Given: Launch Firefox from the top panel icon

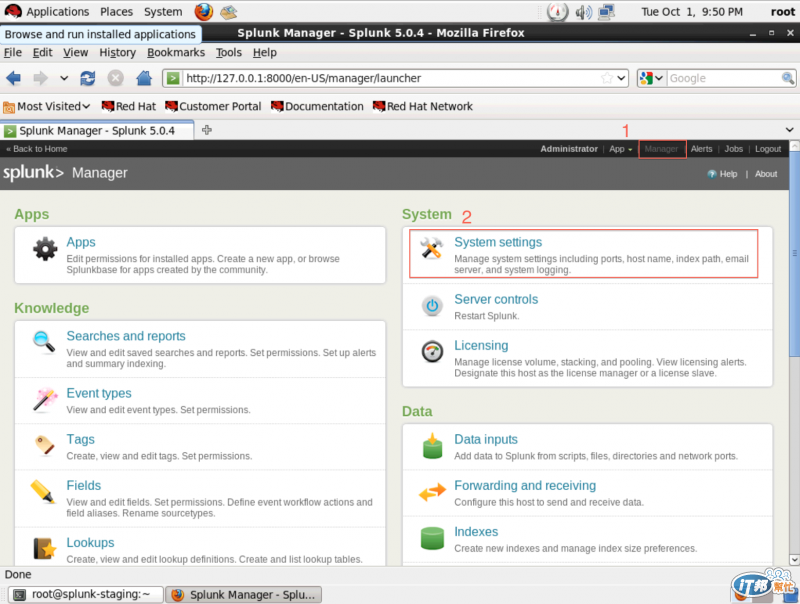Looking at the screenshot, I should [x=204, y=11].
